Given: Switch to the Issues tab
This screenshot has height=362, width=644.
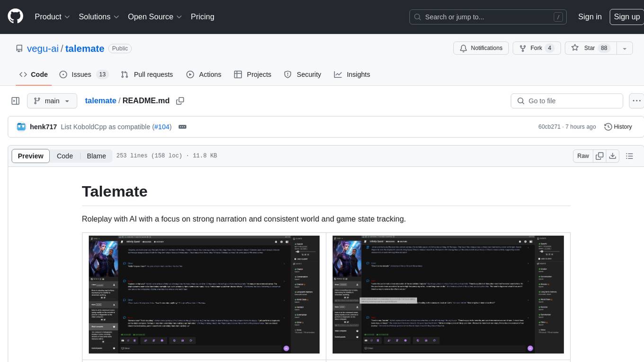Looking at the screenshot, I should [84, 74].
